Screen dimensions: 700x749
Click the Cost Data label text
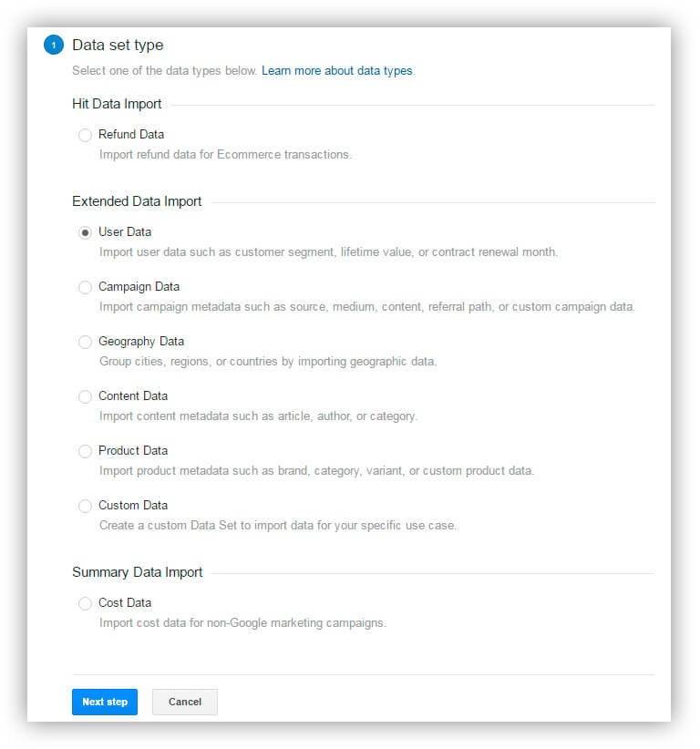[125, 602]
